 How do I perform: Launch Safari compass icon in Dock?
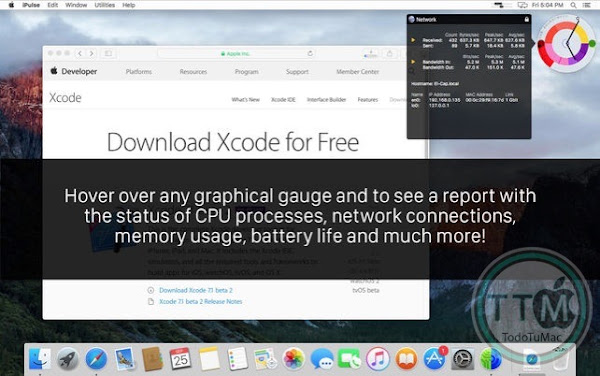[96, 359]
